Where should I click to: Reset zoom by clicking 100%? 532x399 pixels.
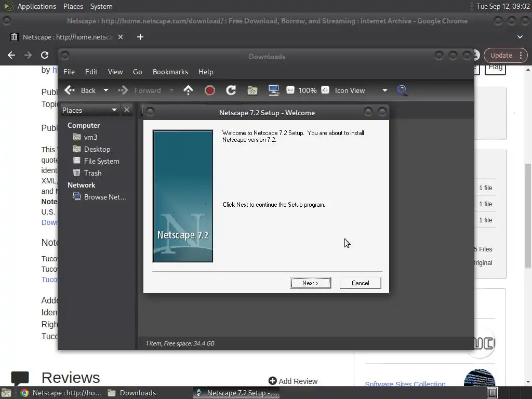(x=308, y=90)
